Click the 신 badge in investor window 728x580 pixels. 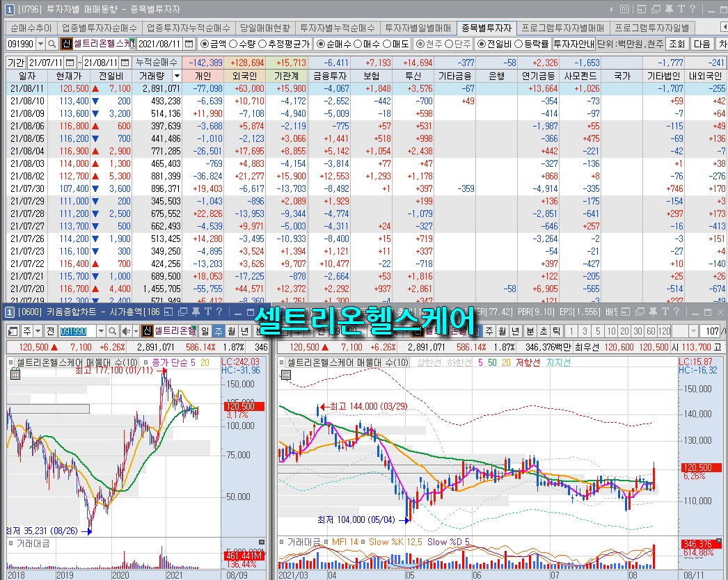pyautogui.click(x=66, y=44)
